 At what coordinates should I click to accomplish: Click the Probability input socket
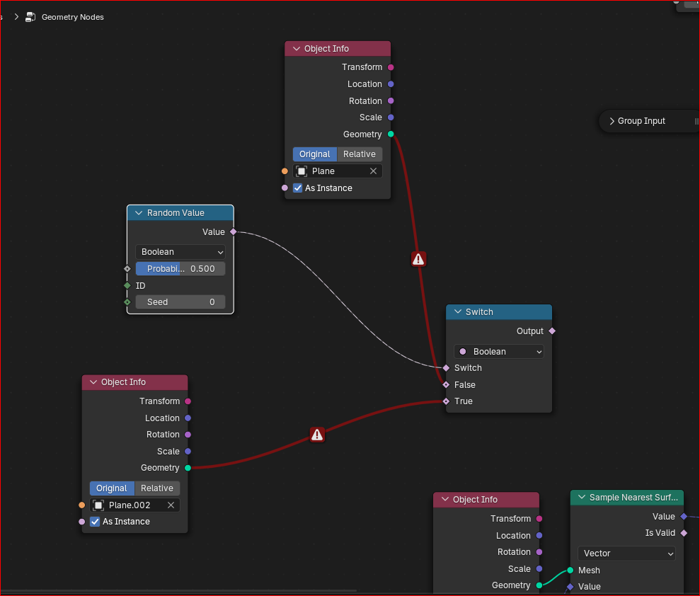(127, 269)
